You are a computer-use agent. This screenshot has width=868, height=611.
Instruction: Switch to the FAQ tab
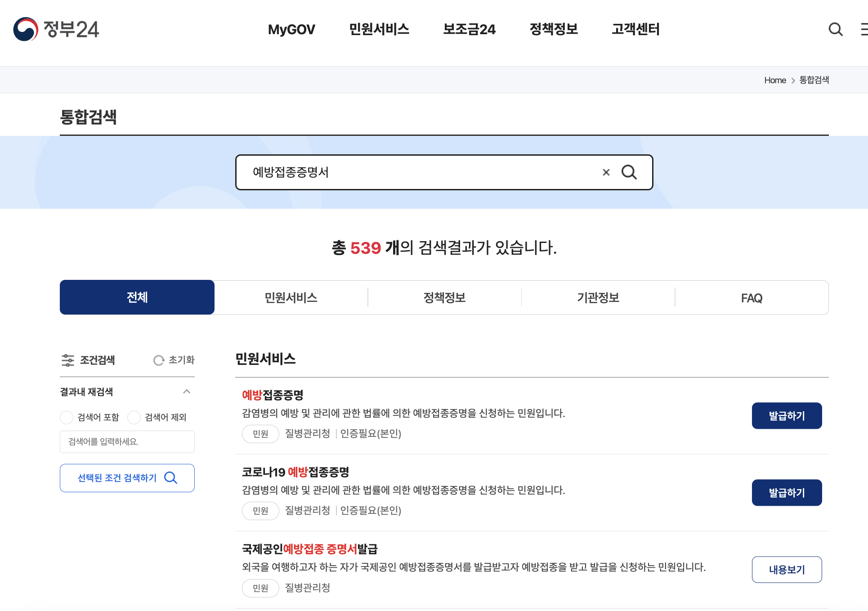751,297
